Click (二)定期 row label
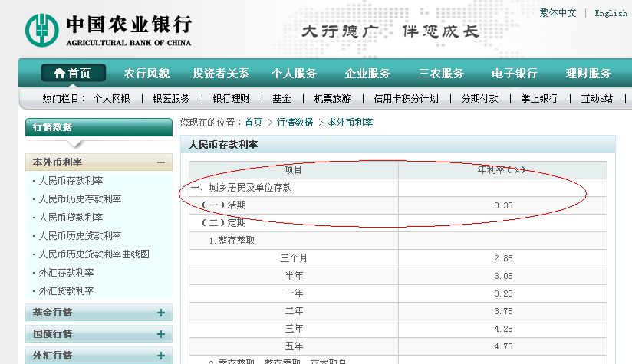632x364 pixels. [224, 223]
